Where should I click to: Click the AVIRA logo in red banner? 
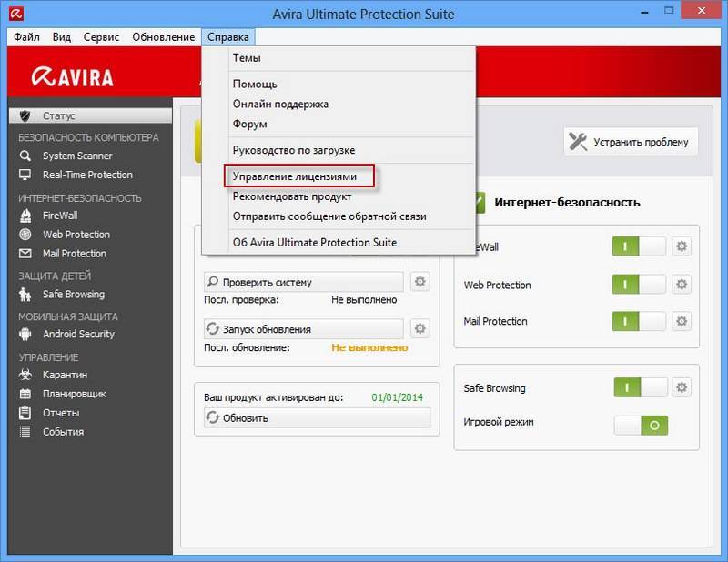pos(73,77)
